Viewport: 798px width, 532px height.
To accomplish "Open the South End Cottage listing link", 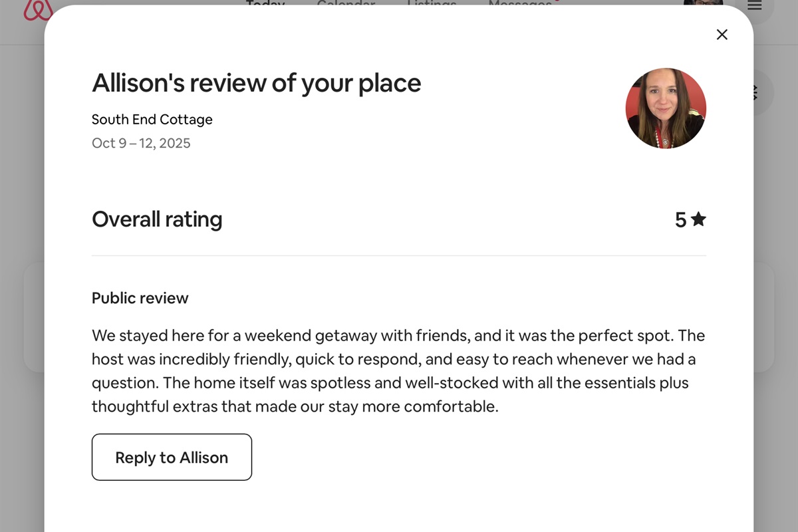I will pyautogui.click(x=152, y=120).
